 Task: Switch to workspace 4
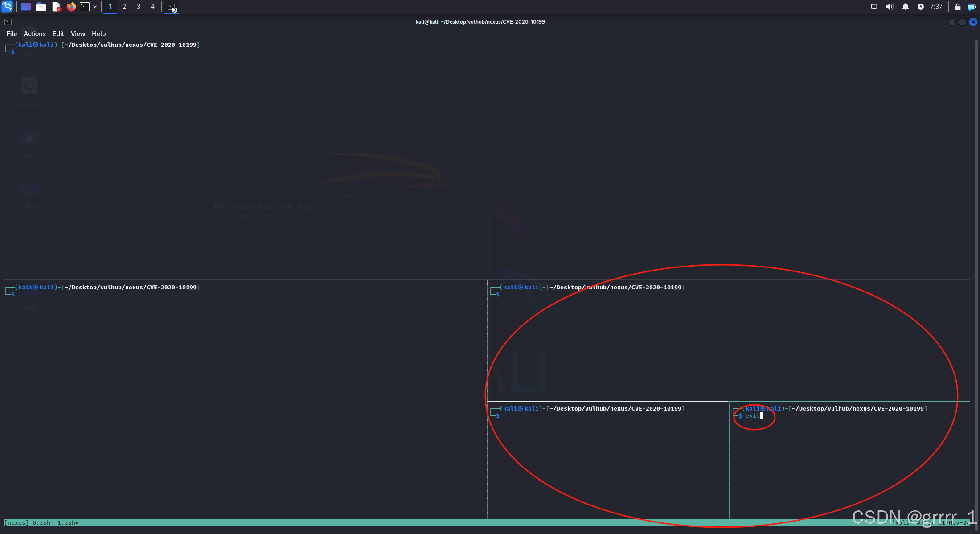pyautogui.click(x=152, y=7)
